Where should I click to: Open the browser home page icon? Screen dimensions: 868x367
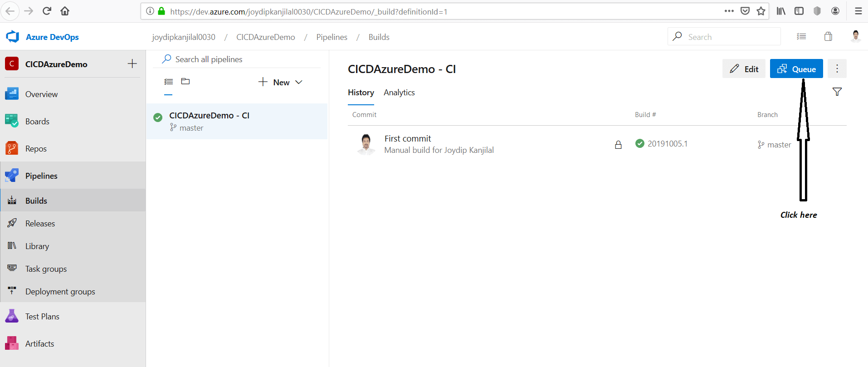point(65,11)
